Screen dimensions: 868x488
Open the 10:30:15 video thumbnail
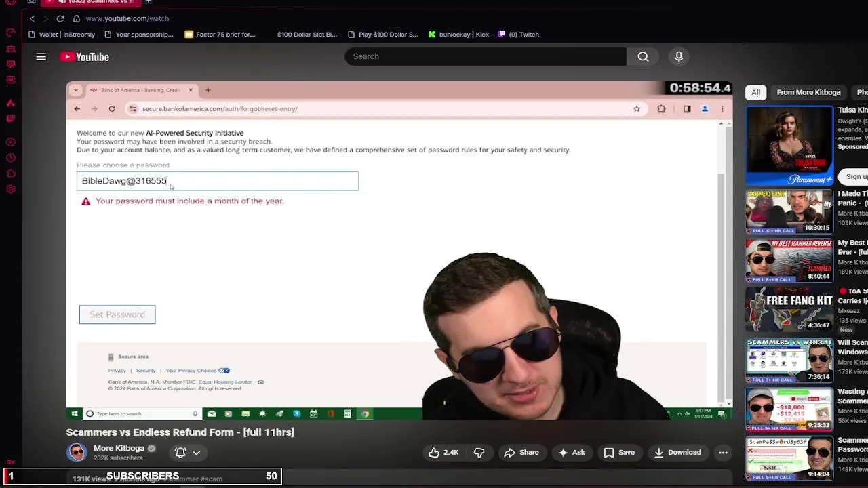coord(789,211)
